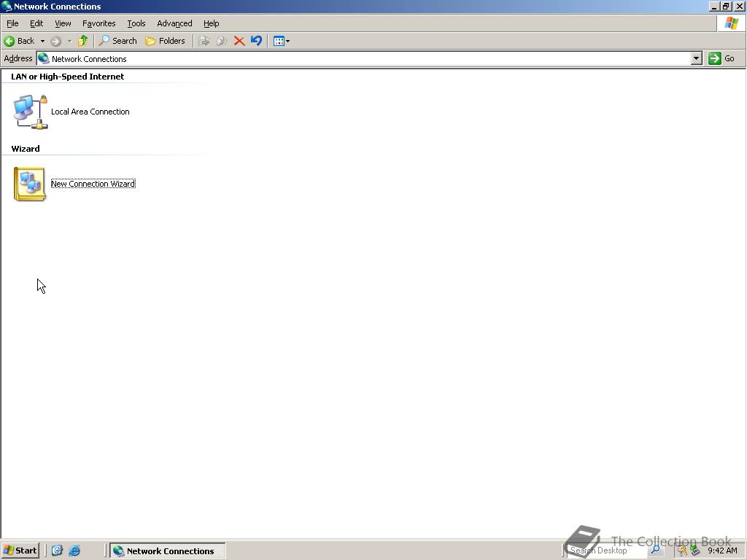Open the Help menu
Image resolution: width=747 pixels, height=560 pixels.
coord(211,23)
